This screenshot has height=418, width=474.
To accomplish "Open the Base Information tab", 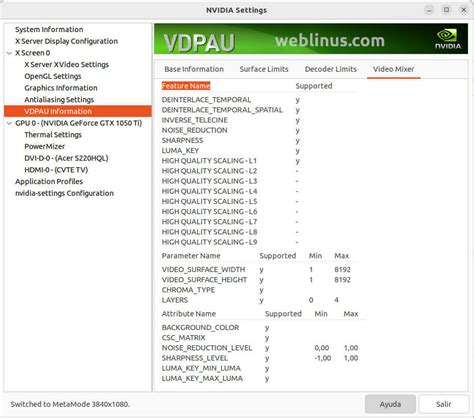I will point(194,69).
